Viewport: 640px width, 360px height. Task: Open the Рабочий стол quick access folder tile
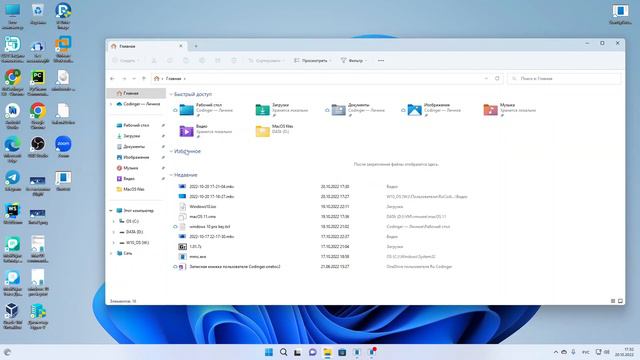pos(206,110)
